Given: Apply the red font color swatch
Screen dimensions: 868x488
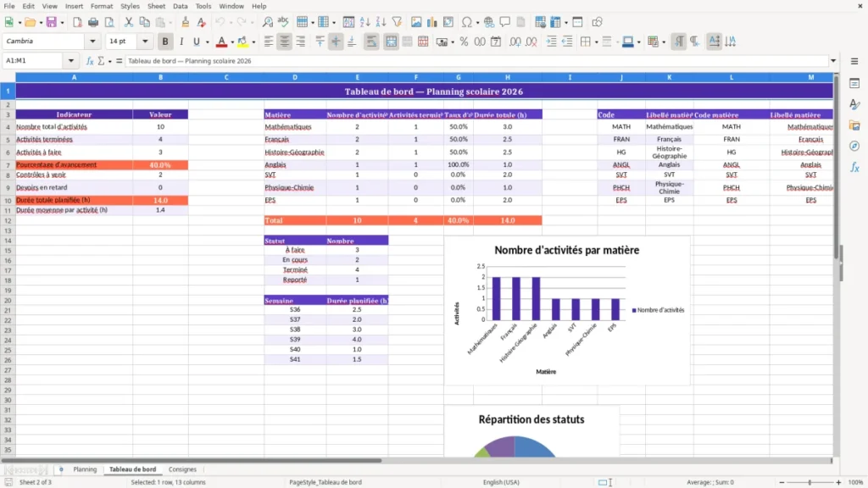Looking at the screenshot, I should (x=221, y=42).
